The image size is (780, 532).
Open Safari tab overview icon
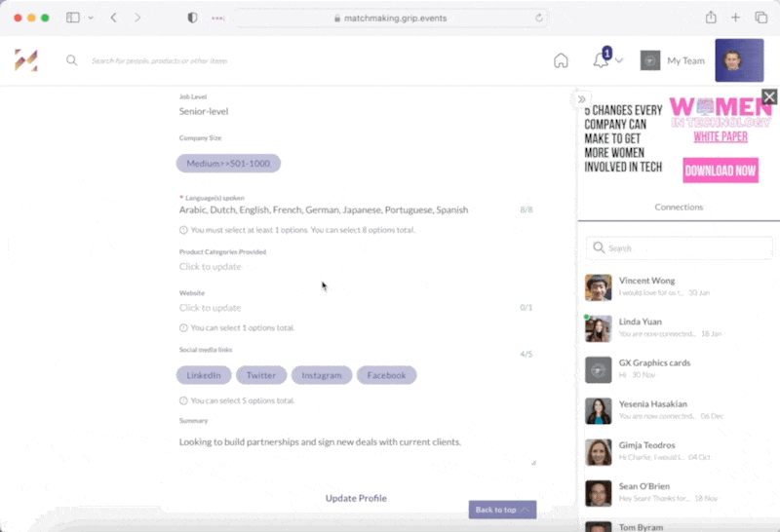click(761, 18)
